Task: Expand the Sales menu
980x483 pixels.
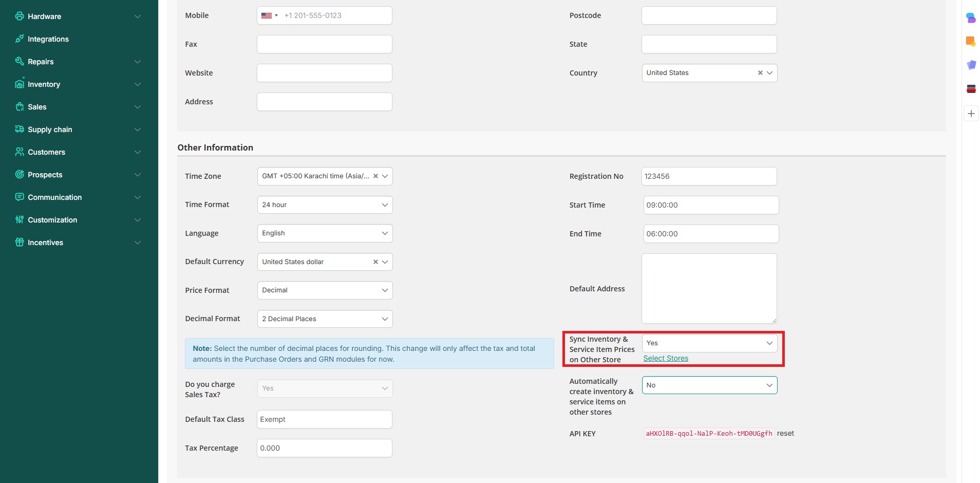Action: coord(137,107)
